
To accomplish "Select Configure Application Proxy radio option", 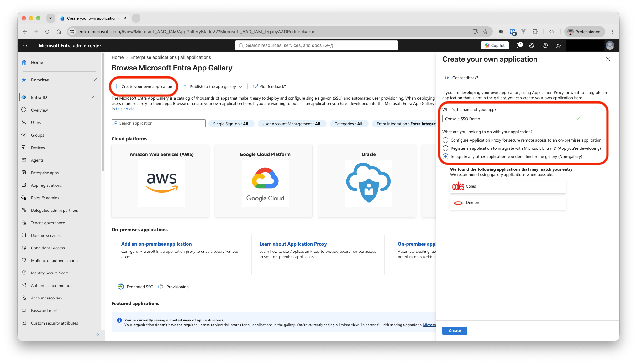I will click(445, 140).
